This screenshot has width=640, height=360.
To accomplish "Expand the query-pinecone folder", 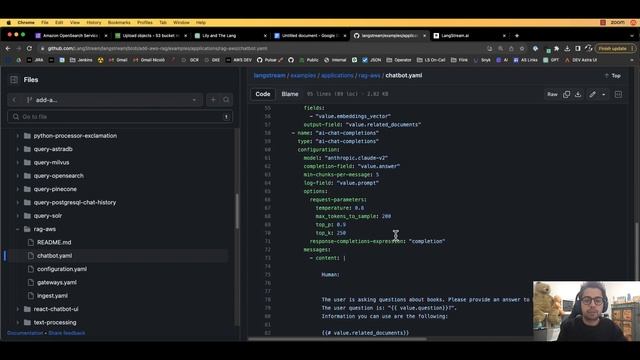I will tap(18, 189).
